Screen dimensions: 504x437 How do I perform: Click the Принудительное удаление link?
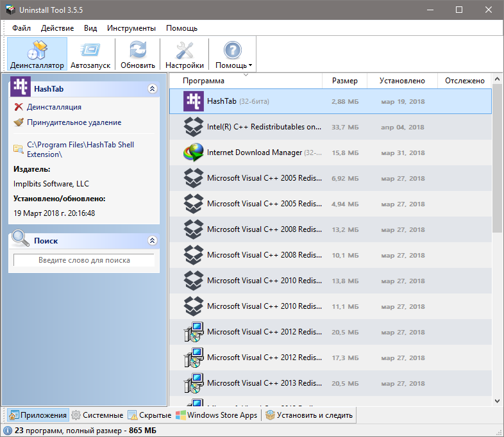point(74,122)
